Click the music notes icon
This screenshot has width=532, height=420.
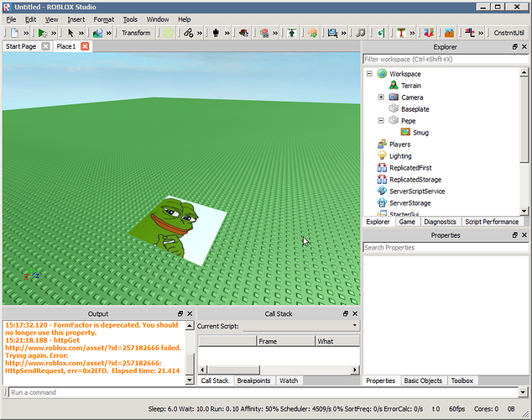(x=360, y=33)
